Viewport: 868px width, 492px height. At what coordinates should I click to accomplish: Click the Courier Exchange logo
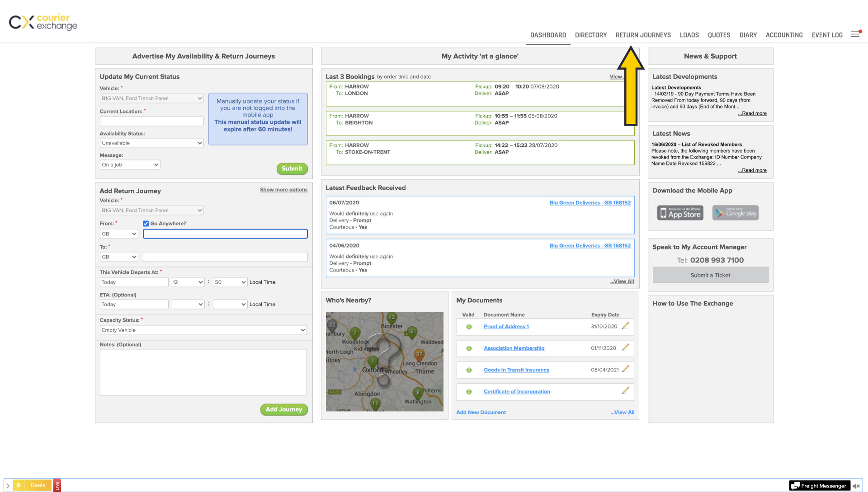coord(43,22)
